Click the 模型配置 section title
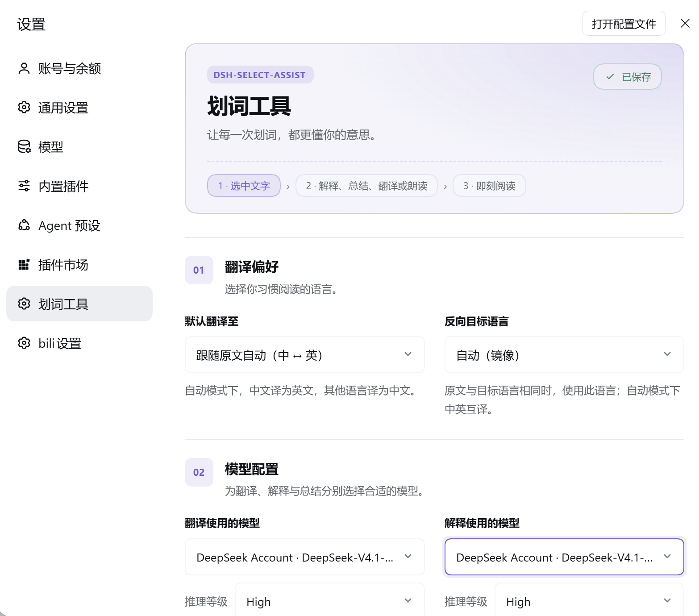This screenshot has height=616, width=699. point(252,469)
